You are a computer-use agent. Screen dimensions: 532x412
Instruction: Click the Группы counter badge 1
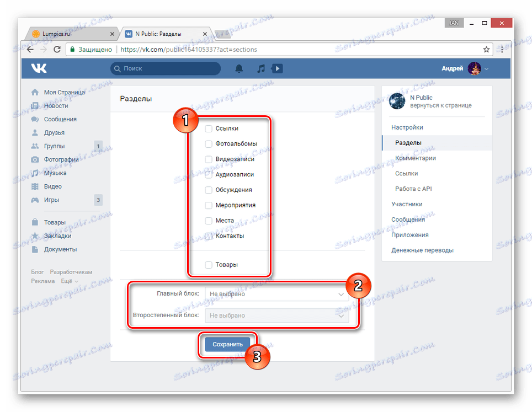(x=98, y=146)
